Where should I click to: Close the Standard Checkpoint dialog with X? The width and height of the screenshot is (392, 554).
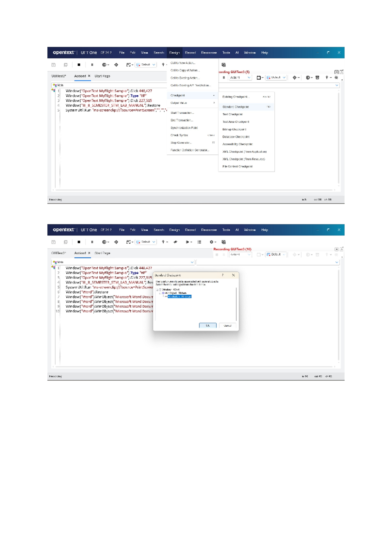click(x=233, y=275)
